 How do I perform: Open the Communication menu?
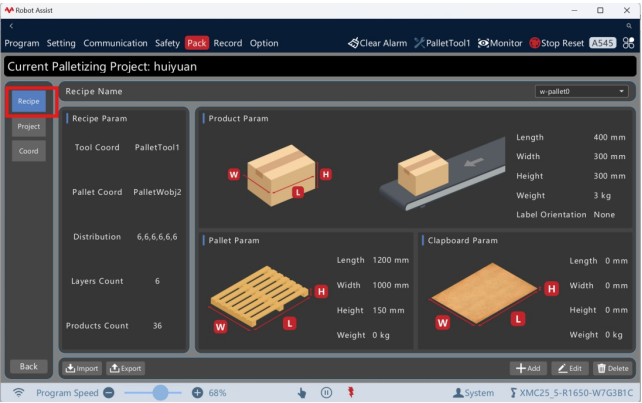pos(115,43)
